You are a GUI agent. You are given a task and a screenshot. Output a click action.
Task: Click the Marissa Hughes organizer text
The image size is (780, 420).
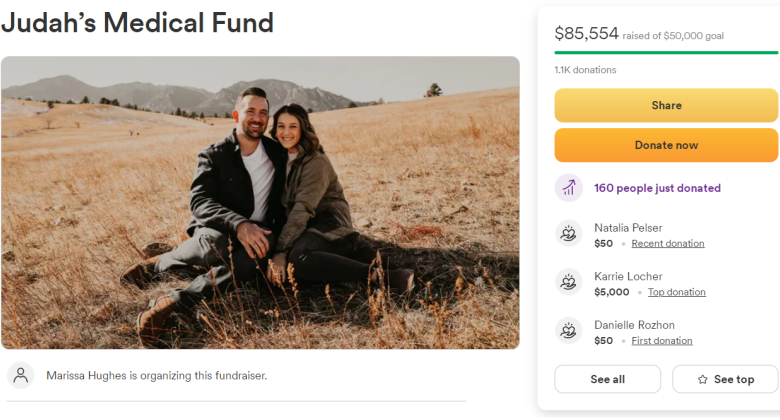[x=157, y=376]
